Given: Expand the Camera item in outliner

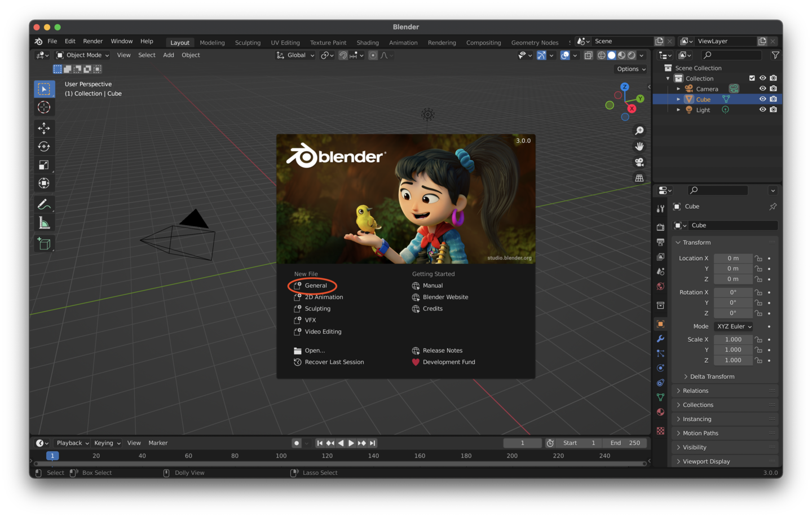Looking at the screenshot, I should (678, 89).
